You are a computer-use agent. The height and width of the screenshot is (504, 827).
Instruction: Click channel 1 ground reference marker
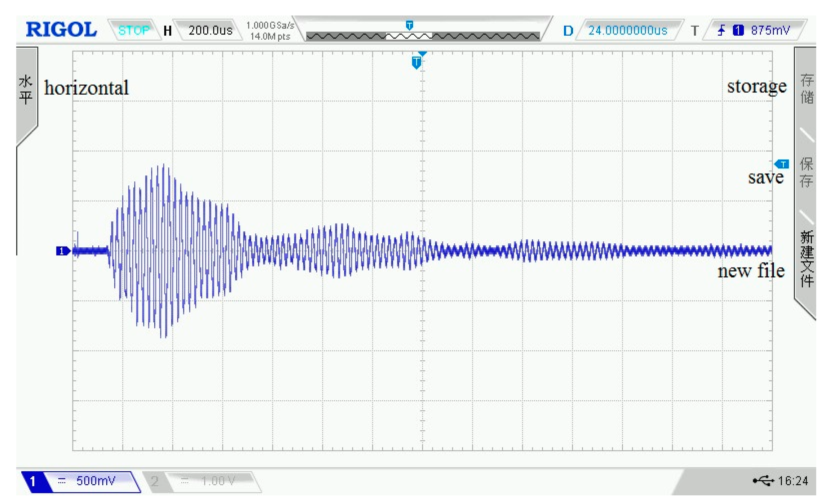[63, 251]
